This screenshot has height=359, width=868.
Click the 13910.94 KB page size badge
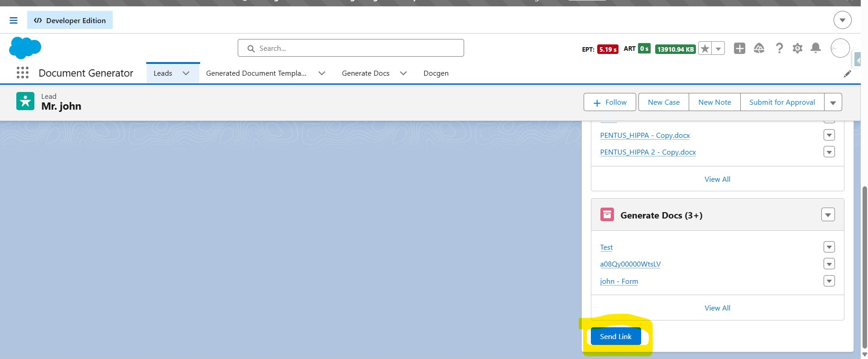[x=676, y=49]
